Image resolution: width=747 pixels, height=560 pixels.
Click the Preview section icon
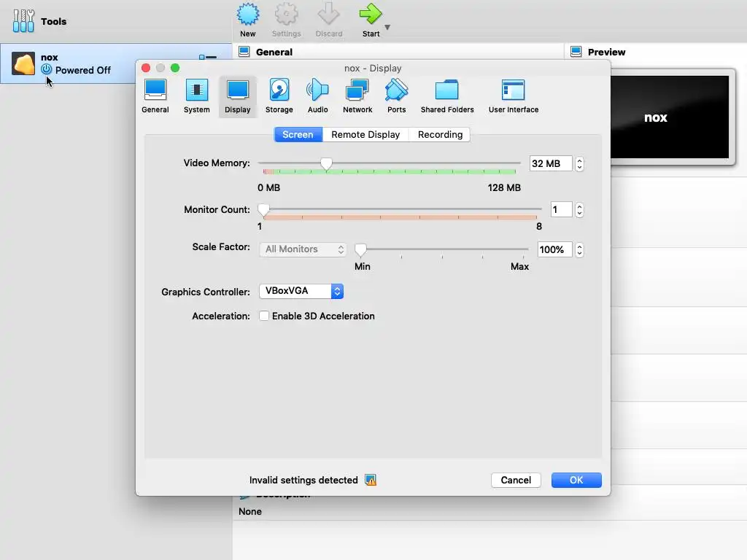pyautogui.click(x=576, y=52)
